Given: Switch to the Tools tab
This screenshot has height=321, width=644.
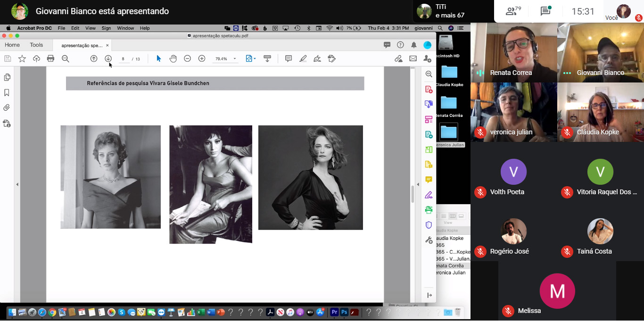Looking at the screenshot, I should tap(36, 45).
